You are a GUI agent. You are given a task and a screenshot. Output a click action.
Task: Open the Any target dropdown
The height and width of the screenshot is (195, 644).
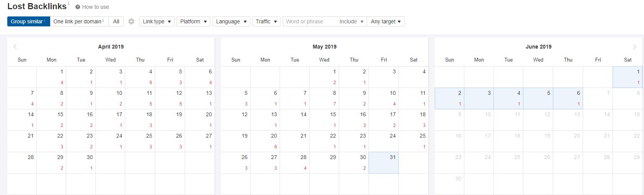click(385, 21)
